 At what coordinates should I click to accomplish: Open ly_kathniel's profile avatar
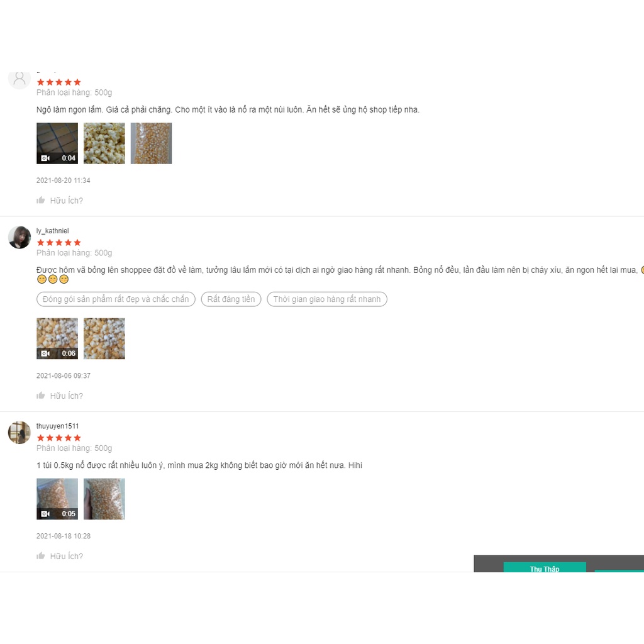[x=19, y=237]
